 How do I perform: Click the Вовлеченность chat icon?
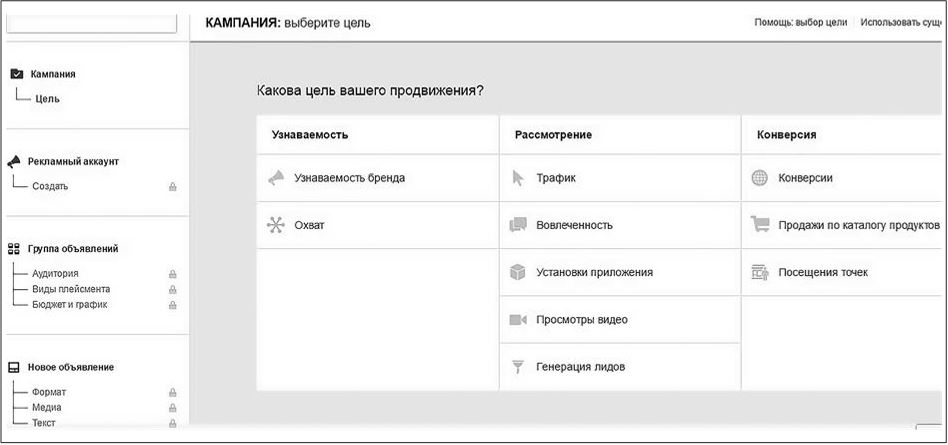[x=518, y=225]
